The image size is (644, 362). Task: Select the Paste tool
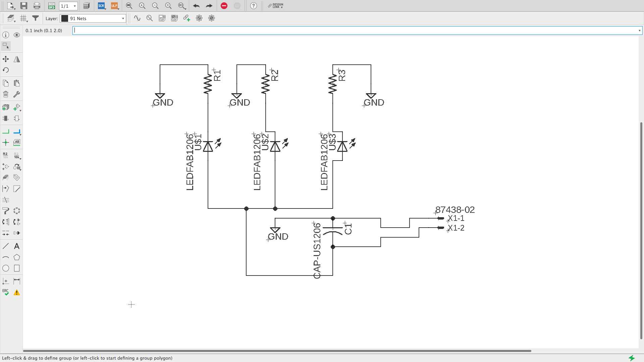click(x=17, y=83)
